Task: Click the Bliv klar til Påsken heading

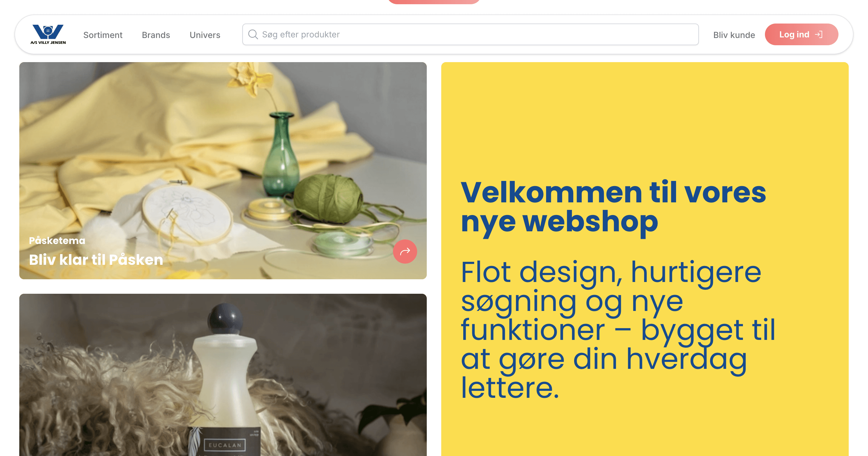Action: pyautogui.click(x=96, y=260)
